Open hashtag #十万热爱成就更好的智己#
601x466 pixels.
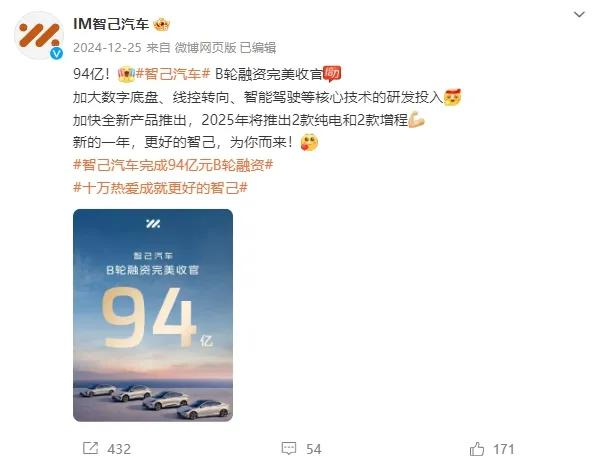(160, 188)
